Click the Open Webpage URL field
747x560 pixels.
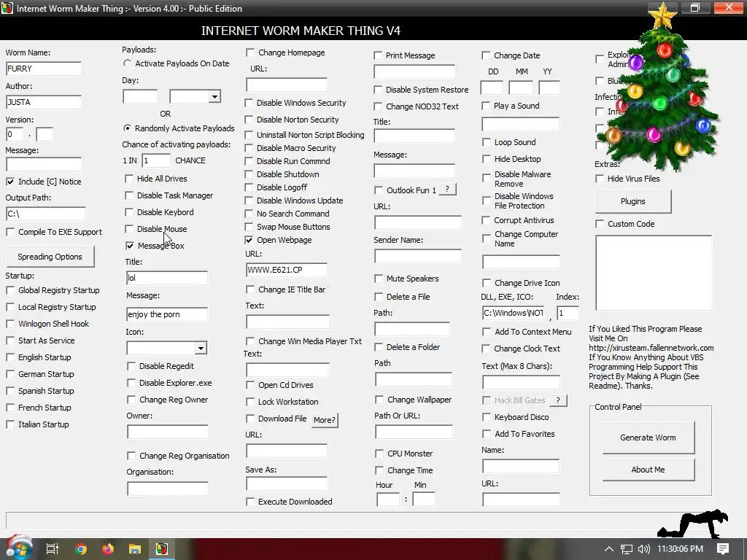286,270
